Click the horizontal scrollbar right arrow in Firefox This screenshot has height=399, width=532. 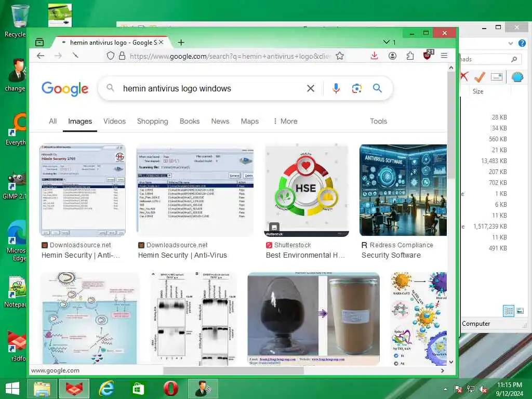pyautogui.click(x=443, y=370)
